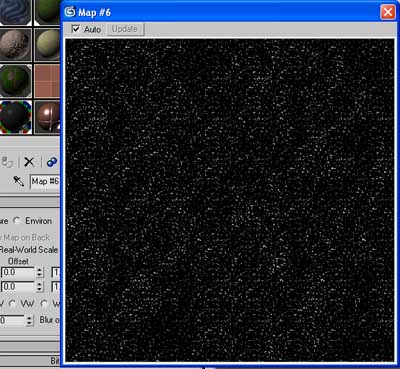This screenshot has height=369, width=400.
Task: Select the black sphere slot with colored corners
Action: coord(15,117)
